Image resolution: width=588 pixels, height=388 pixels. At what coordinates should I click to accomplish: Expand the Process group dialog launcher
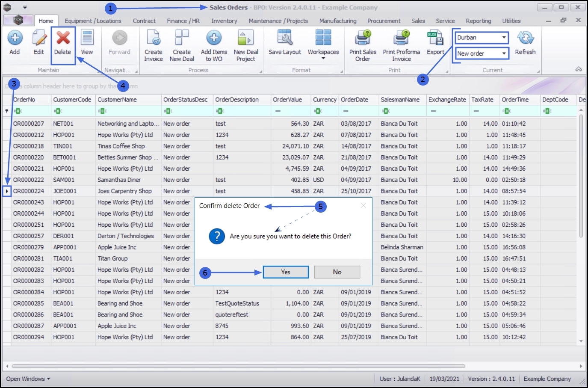[x=261, y=71]
